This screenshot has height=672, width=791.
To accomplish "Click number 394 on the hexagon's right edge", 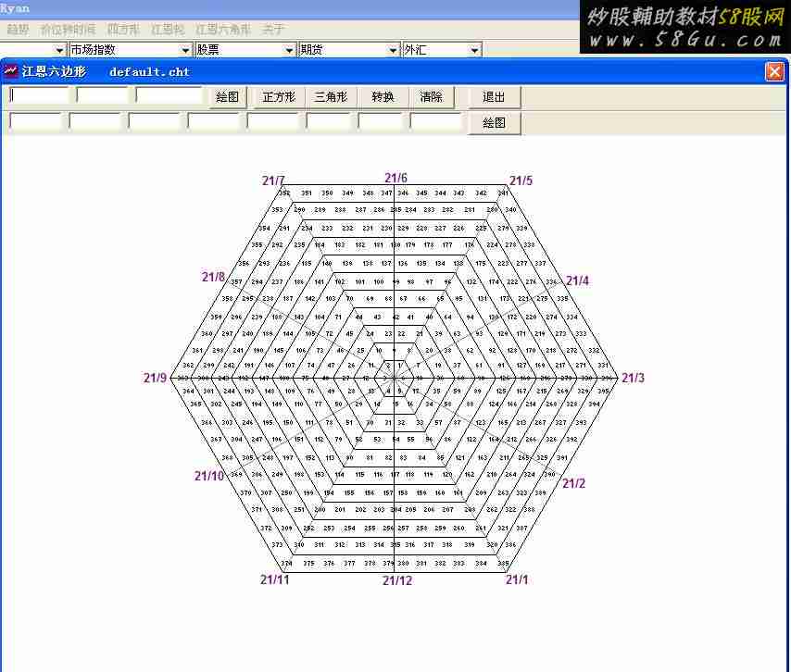I will pyautogui.click(x=595, y=404).
